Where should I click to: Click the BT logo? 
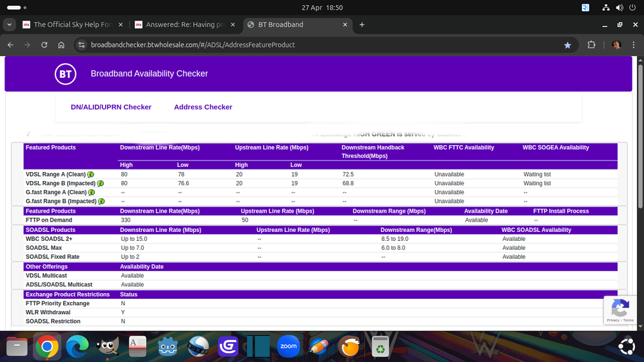66,74
